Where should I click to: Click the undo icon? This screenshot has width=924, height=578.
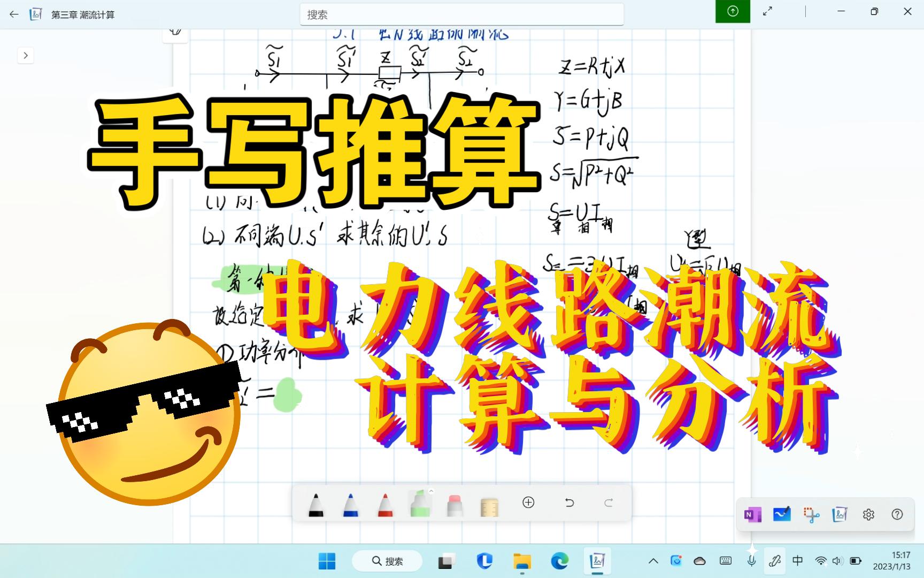pyautogui.click(x=569, y=503)
